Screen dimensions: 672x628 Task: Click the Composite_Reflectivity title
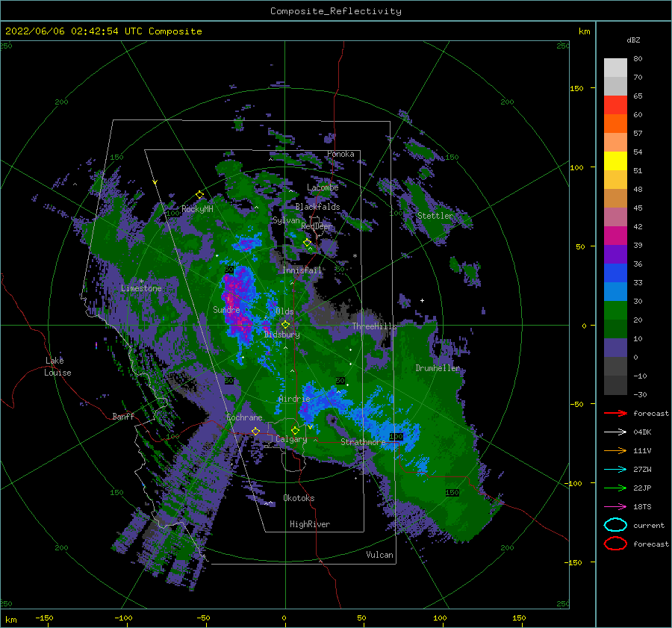[336, 11]
